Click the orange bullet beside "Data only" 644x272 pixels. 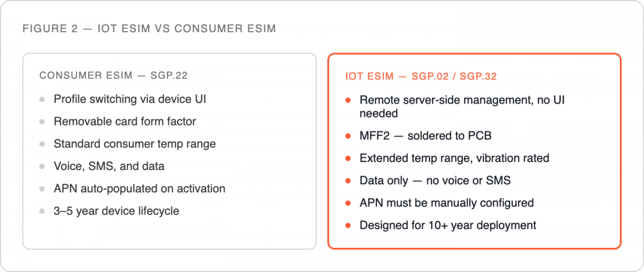click(348, 181)
